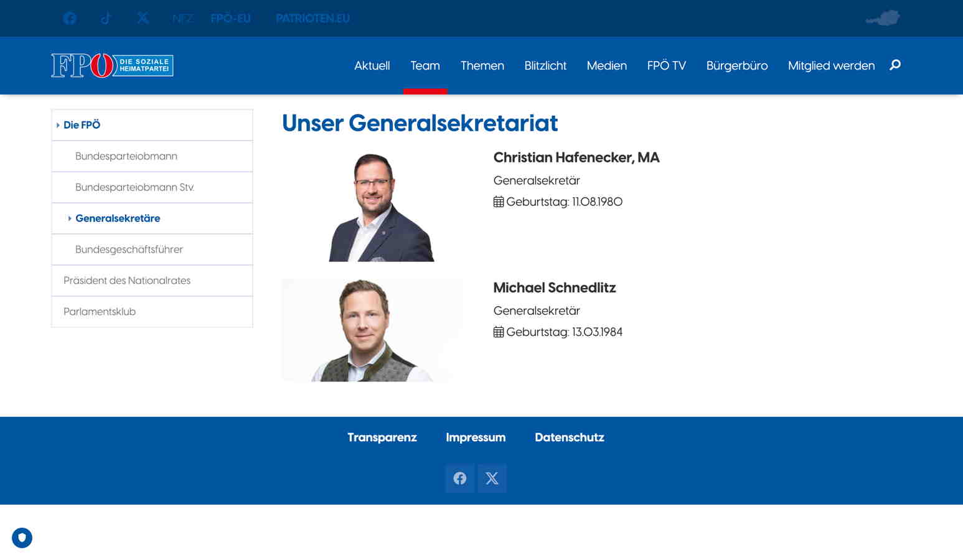Screen dimensions: 963x560
Task: Click Michael Schnedlitz's portrait photo
Action: pos(372,330)
